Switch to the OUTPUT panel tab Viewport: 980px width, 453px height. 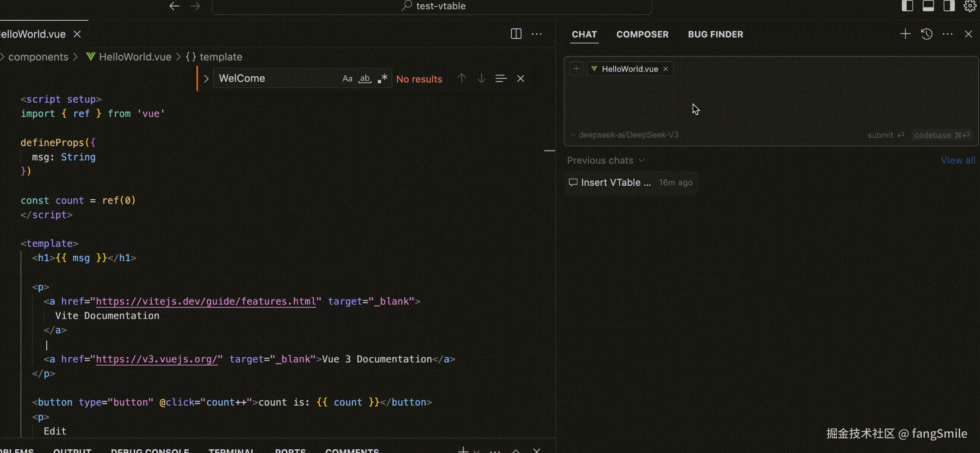(x=72, y=451)
